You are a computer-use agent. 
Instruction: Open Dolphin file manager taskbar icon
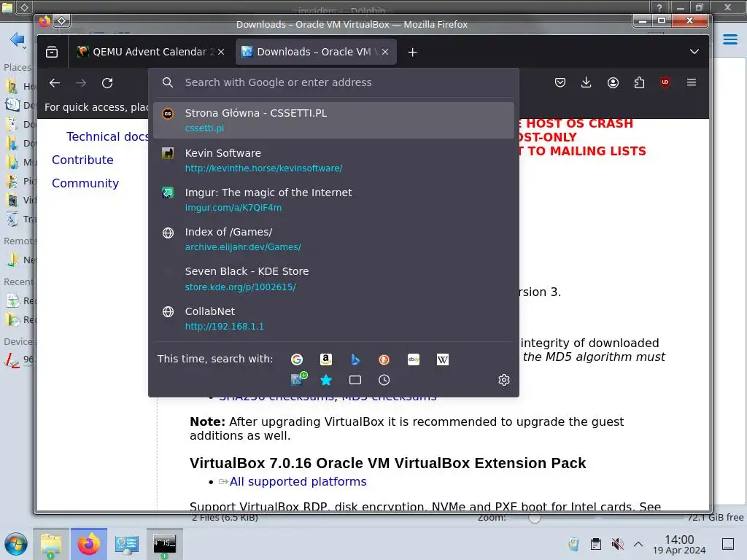51,544
